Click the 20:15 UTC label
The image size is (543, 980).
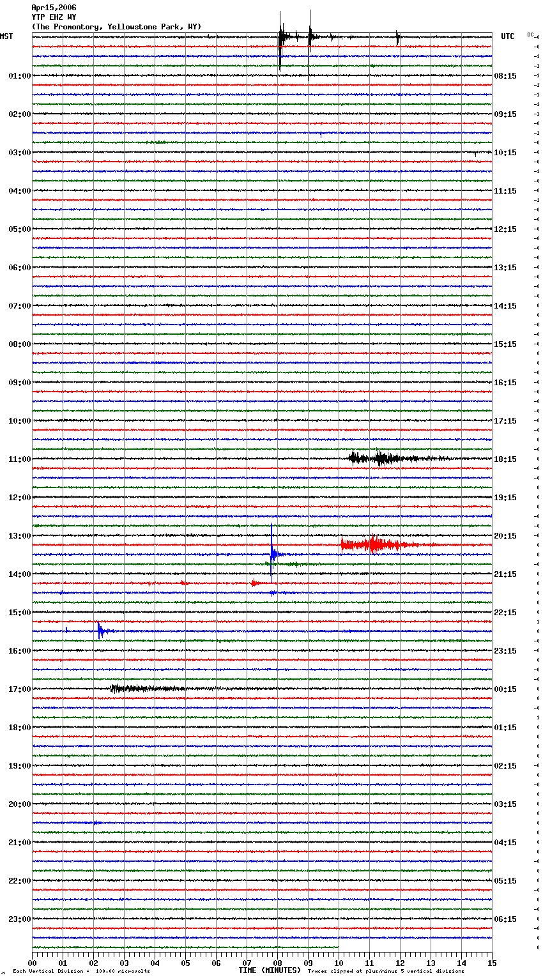[x=505, y=536]
